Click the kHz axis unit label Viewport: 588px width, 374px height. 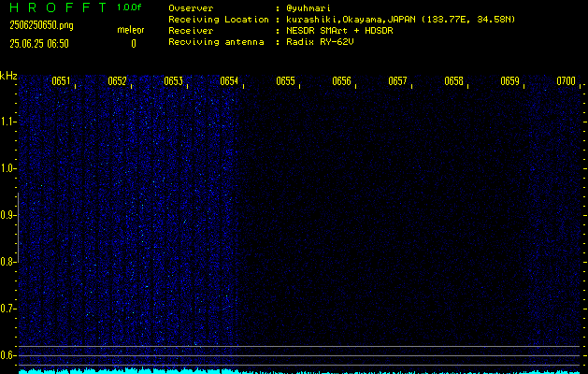pyautogui.click(x=8, y=76)
